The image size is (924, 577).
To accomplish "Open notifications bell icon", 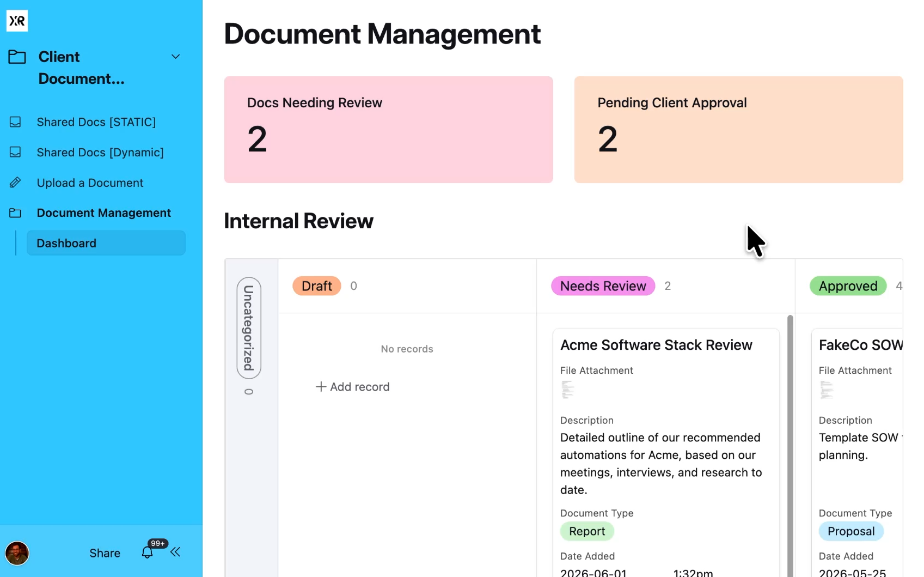I will pos(147,552).
